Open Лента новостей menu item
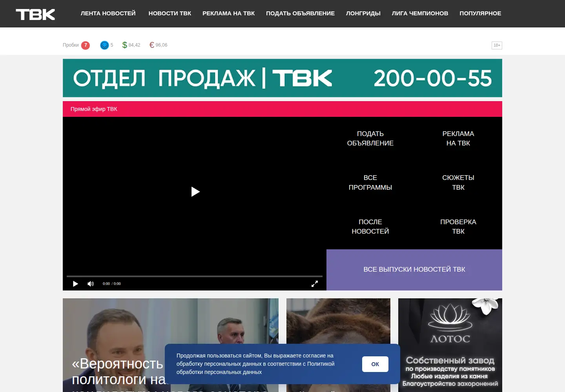 coord(108,13)
